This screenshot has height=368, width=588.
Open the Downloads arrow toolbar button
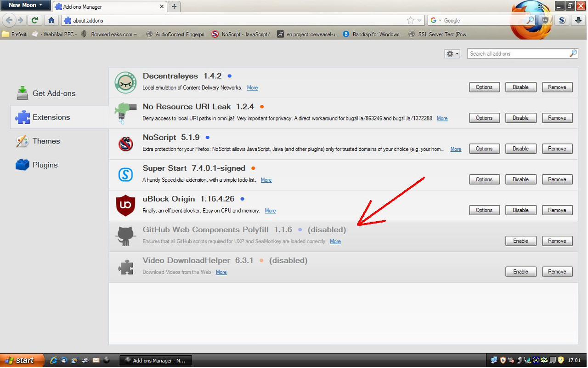[577, 20]
